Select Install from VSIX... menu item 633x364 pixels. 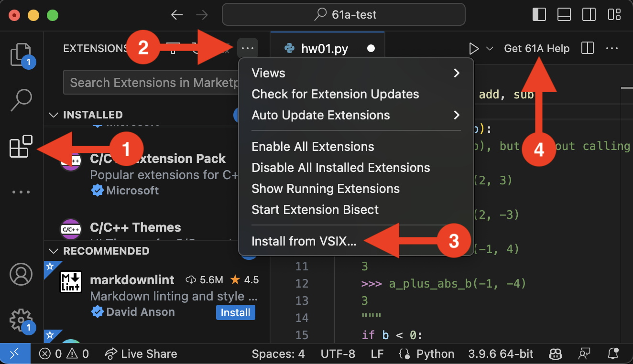click(x=304, y=241)
